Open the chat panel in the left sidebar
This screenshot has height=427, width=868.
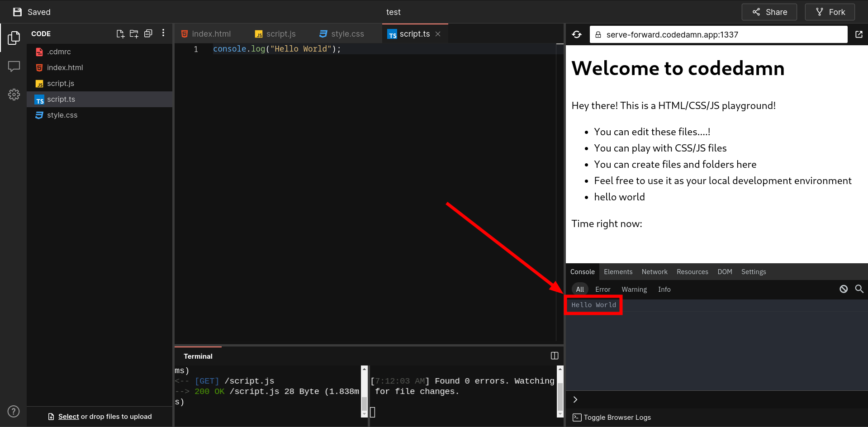[14, 66]
